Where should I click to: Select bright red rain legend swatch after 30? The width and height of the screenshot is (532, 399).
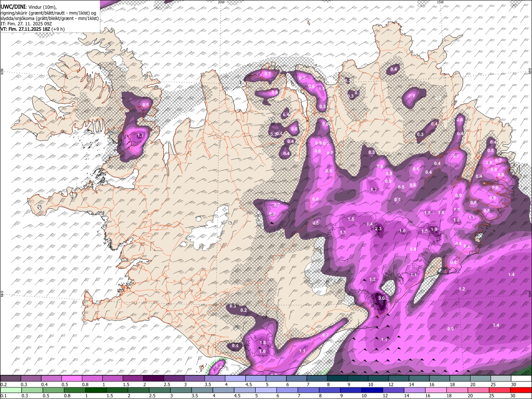coord(520,390)
